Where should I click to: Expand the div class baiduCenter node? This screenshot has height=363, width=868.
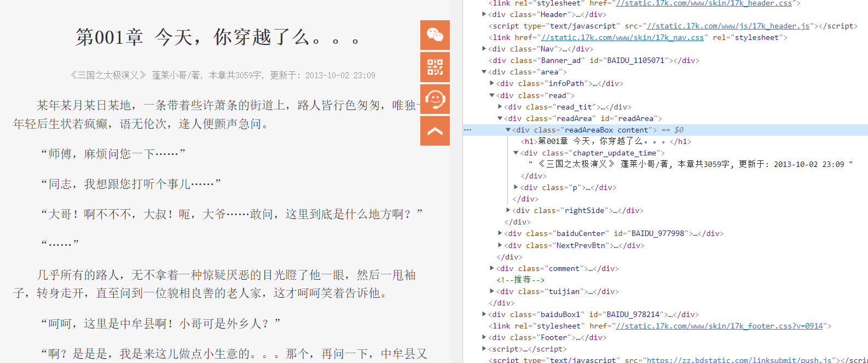500,233
